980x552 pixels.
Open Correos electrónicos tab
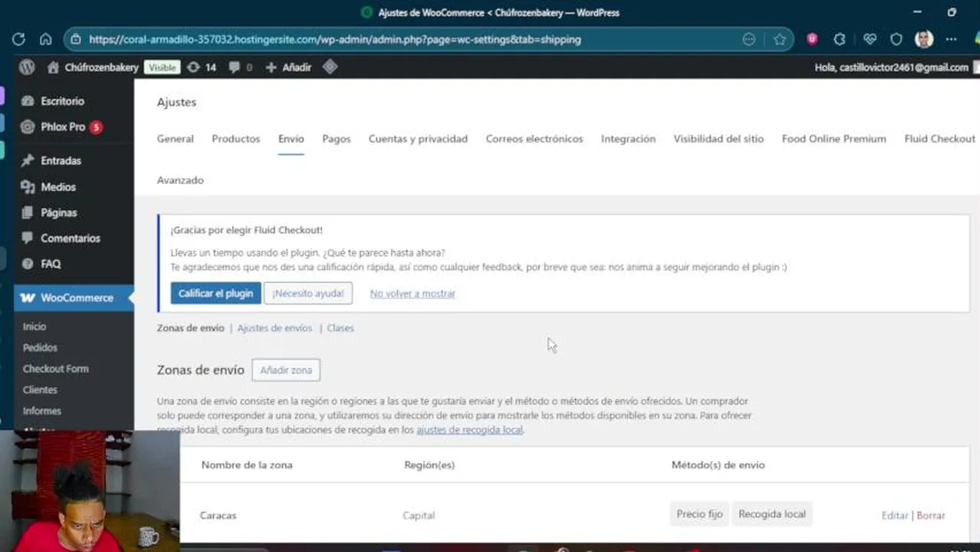(534, 139)
